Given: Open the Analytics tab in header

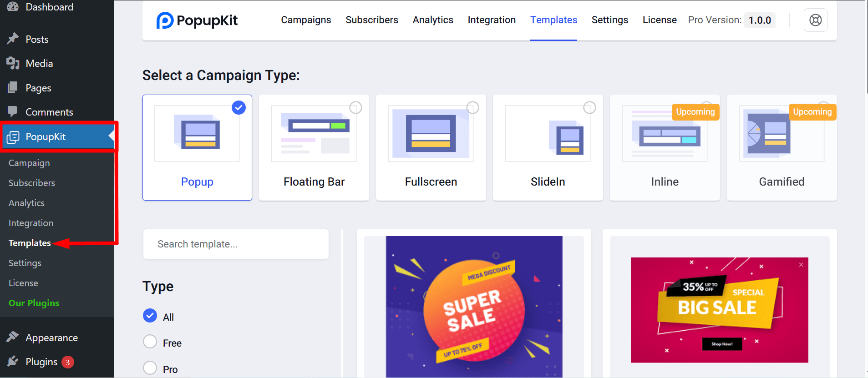Looking at the screenshot, I should 432,20.
